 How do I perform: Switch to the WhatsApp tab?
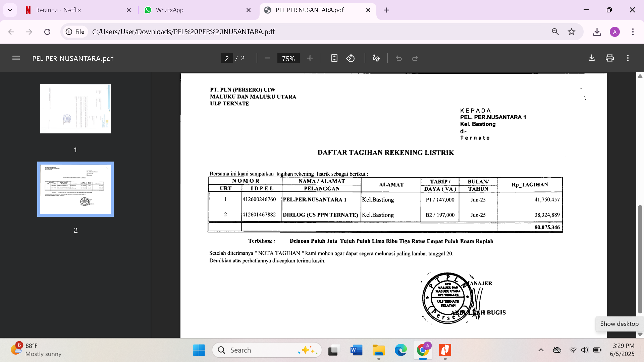coord(198,10)
